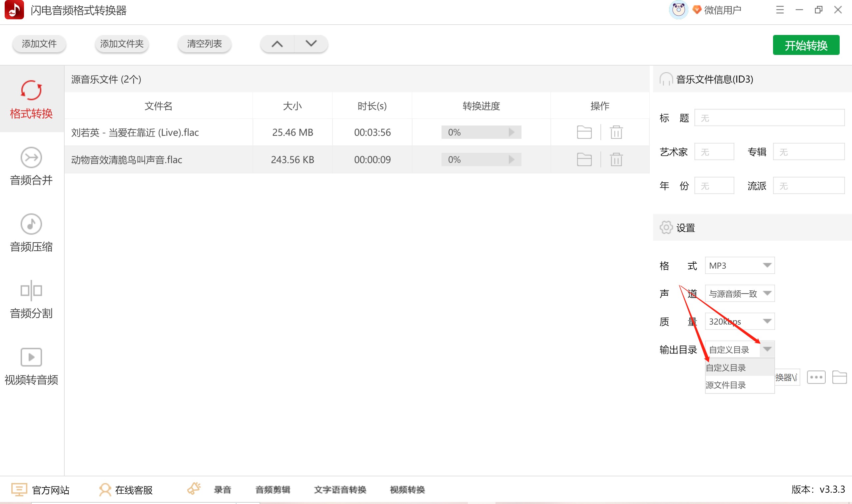Start converting the 刘若英 file via progress arrow
The image size is (852, 504).
(x=511, y=132)
